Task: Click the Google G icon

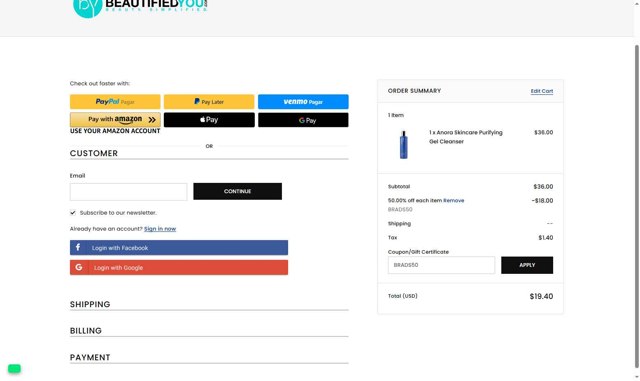Action: (79, 267)
